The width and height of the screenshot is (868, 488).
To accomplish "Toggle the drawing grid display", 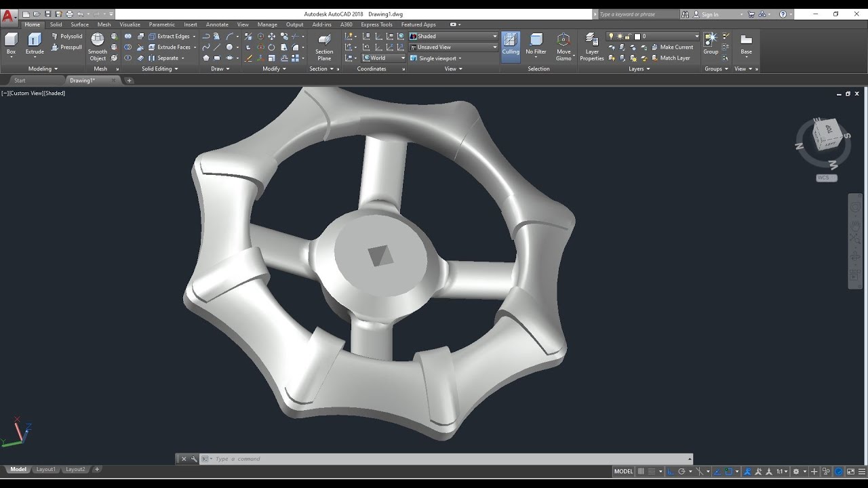I will point(641,472).
